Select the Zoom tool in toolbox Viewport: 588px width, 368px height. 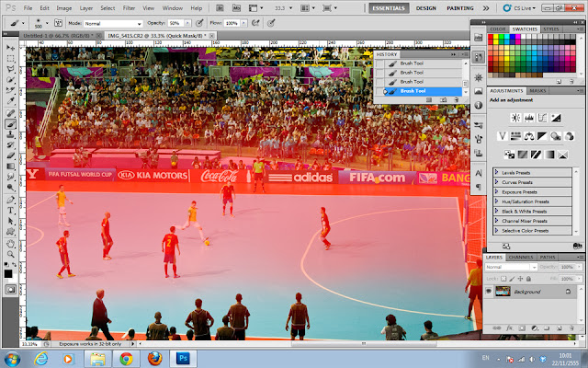[10, 254]
